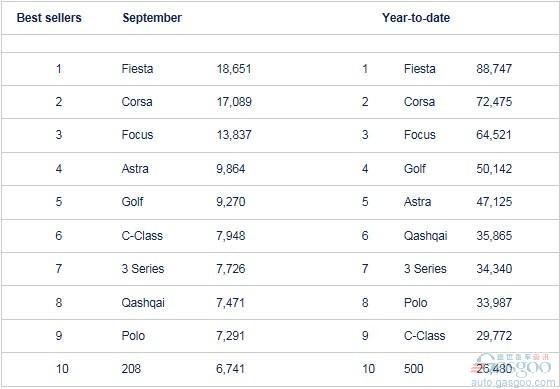This screenshot has width=560, height=389.
Task: Select the Fiesta entry under September
Action: (137, 69)
